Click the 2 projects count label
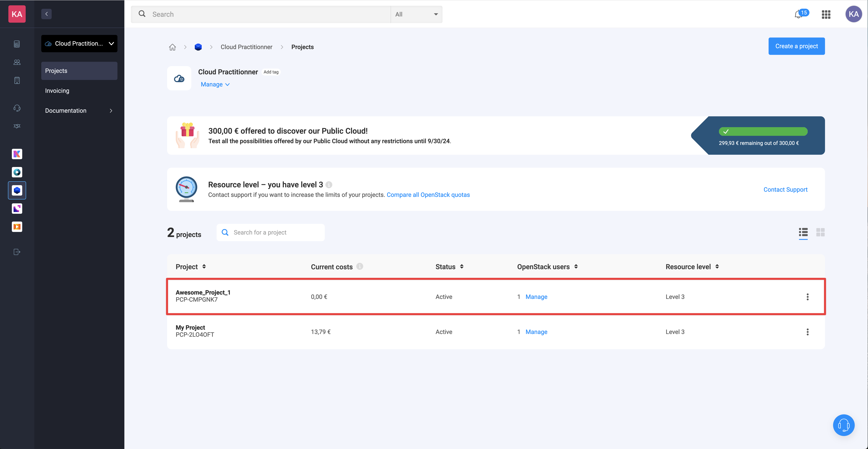The height and width of the screenshot is (449, 868). pos(184,233)
